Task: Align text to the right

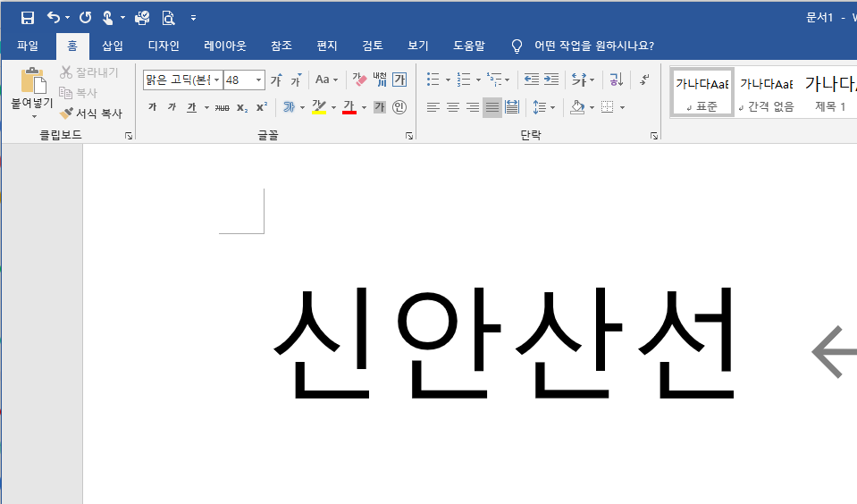Action: click(x=472, y=107)
